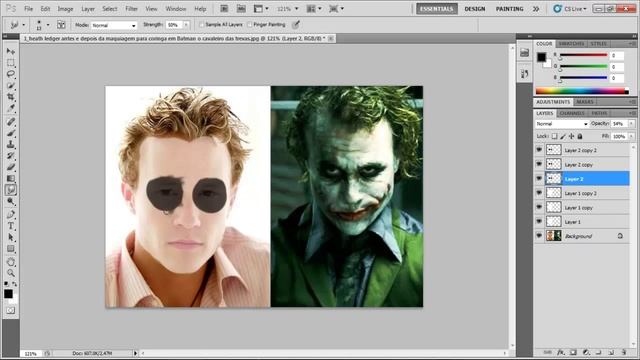
Task: Open the Image menu
Action: pos(65,9)
